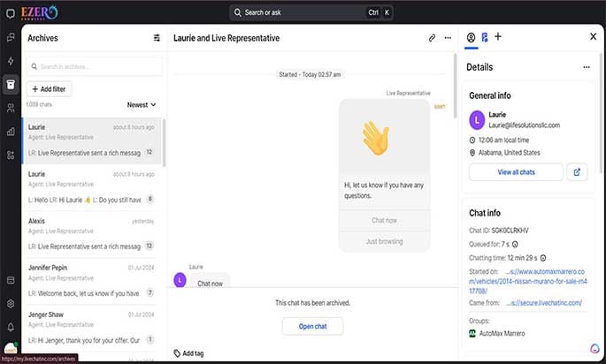Open the secure.livechatinc.com Came from link
The image size is (606, 364).
tap(544, 303)
